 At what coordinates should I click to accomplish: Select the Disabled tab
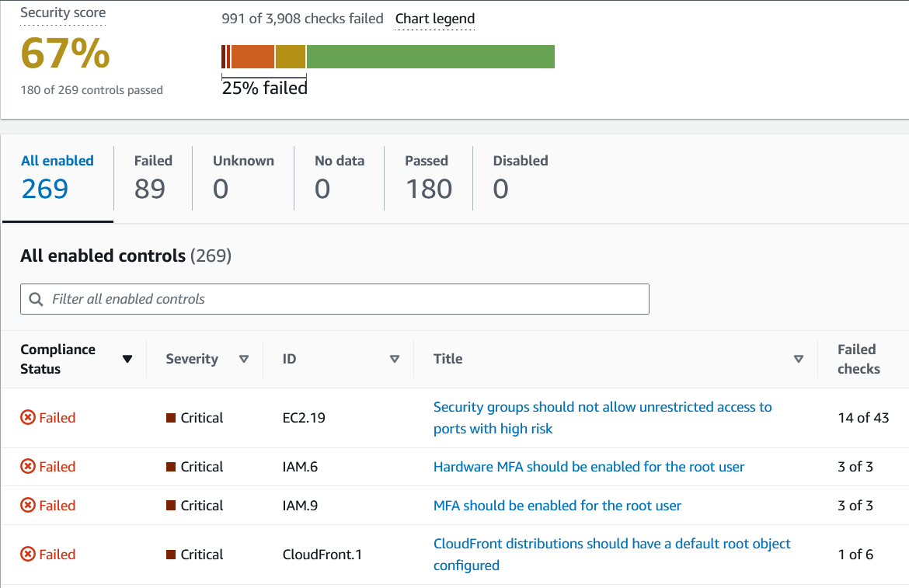(x=520, y=177)
